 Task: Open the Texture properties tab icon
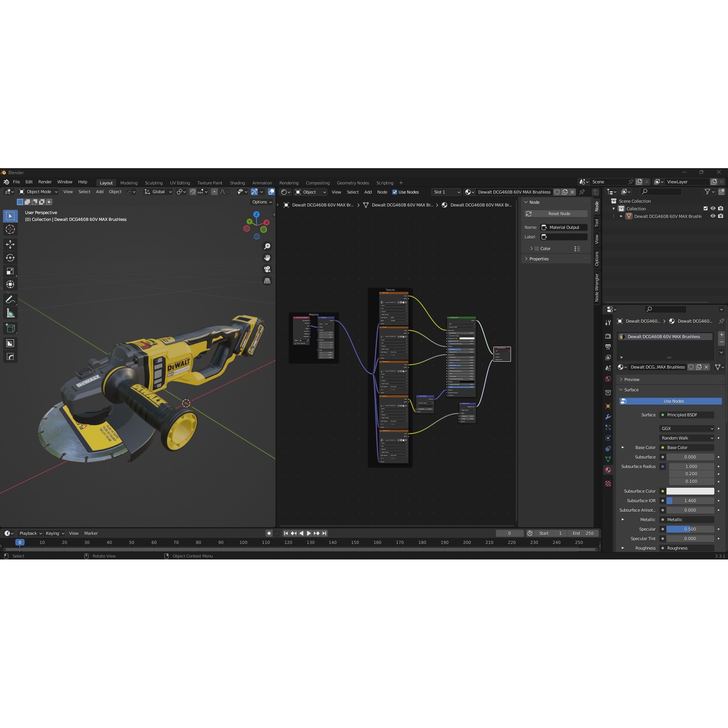(608, 484)
